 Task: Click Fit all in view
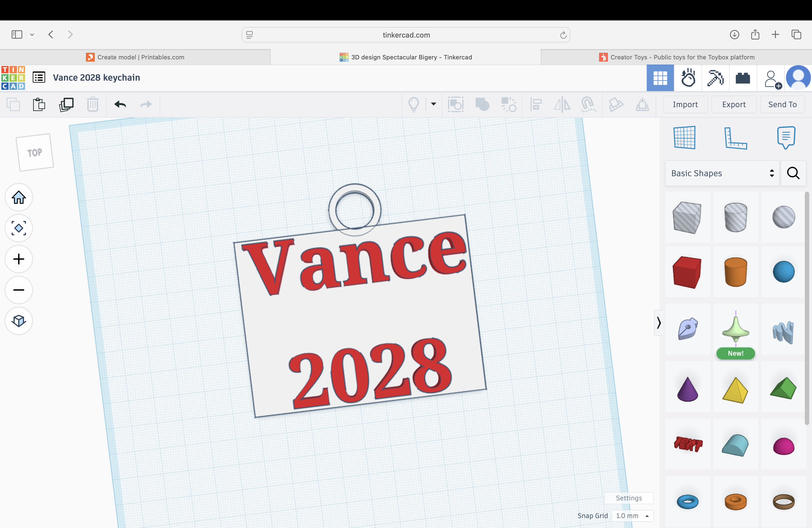click(19, 228)
